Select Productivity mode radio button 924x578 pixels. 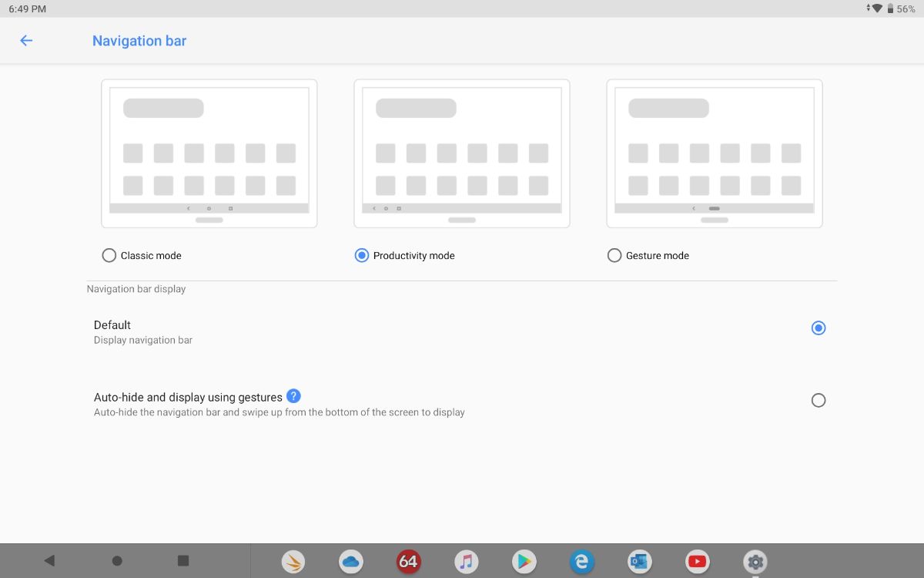(x=361, y=255)
